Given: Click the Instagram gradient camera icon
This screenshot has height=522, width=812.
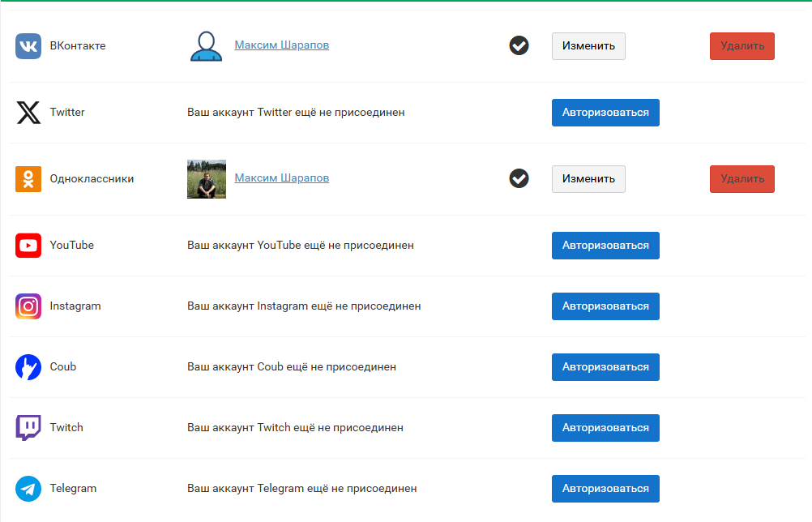Looking at the screenshot, I should pyautogui.click(x=28, y=306).
